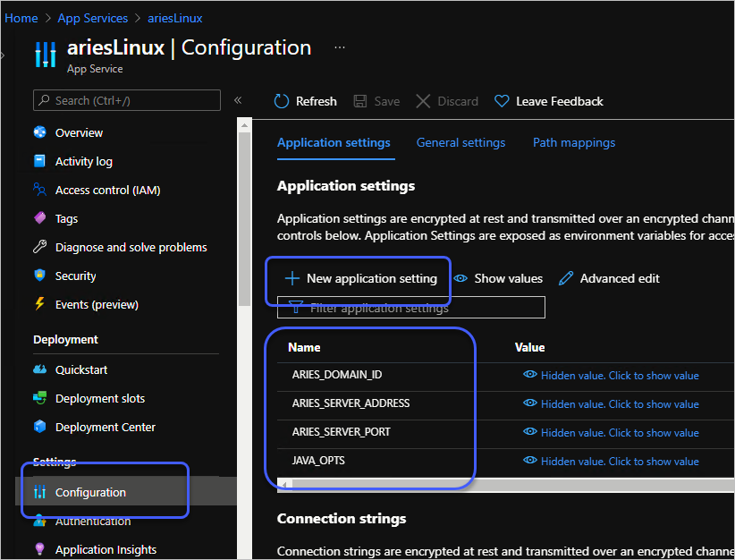Open Application Insights menu item
Screen dimensions: 735x560
[x=106, y=549]
